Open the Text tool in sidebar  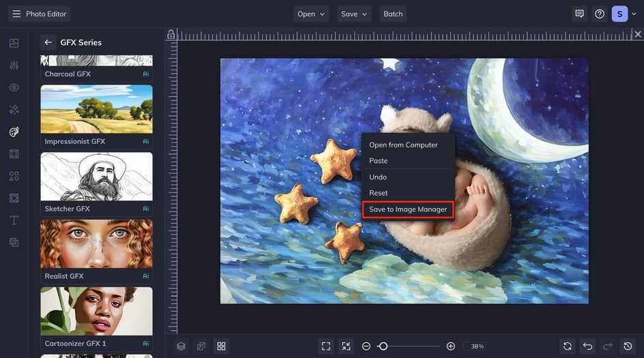click(14, 220)
